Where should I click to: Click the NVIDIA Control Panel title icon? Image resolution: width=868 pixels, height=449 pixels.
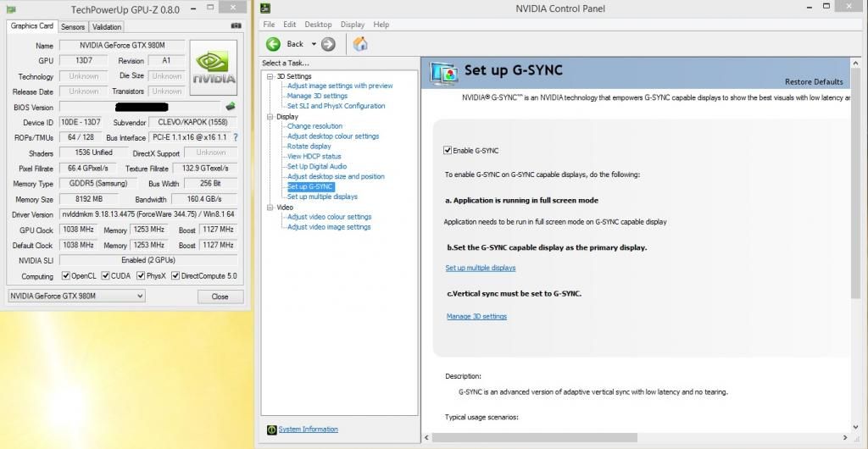(x=265, y=8)
